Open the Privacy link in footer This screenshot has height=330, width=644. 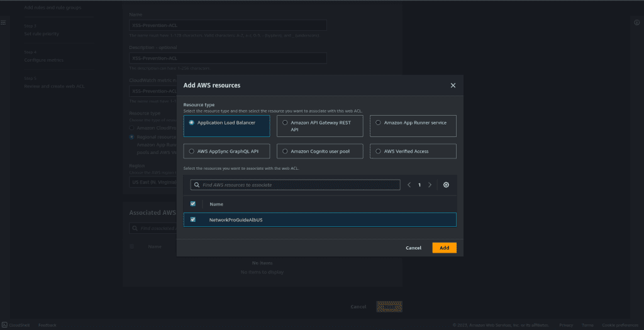[x=566, y=325]
